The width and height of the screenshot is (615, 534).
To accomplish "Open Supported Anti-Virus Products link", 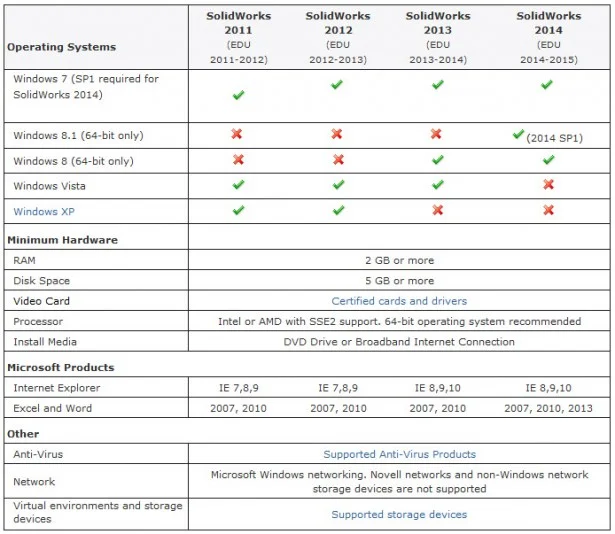I will coord(399,454).
